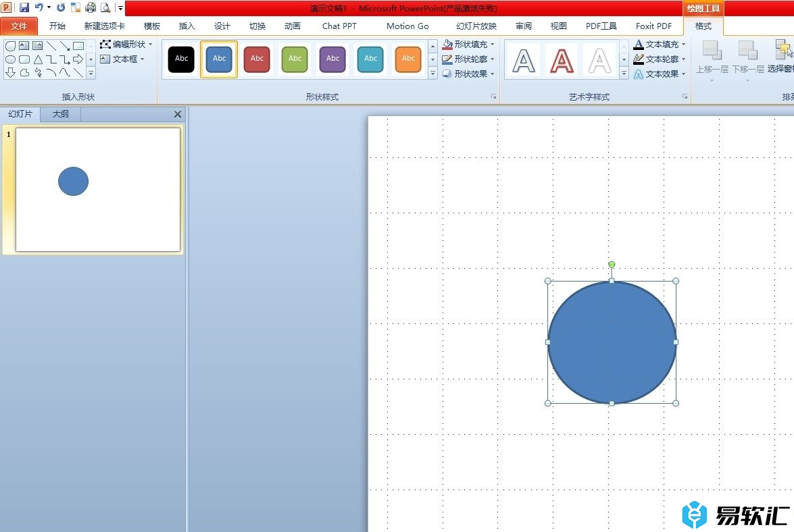Select the red outlined WordArt style
This screenshot has width=794, height=532.
[x=562, y=60]
